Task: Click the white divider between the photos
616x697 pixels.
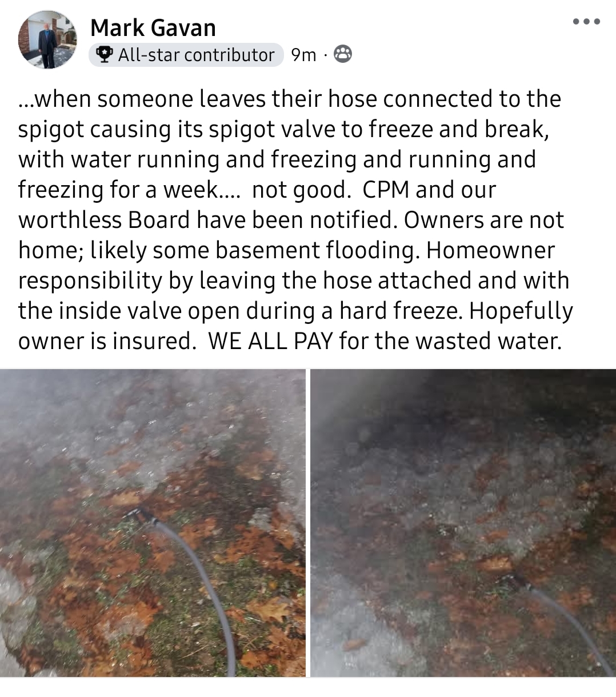Action: (x=308, y=523)
